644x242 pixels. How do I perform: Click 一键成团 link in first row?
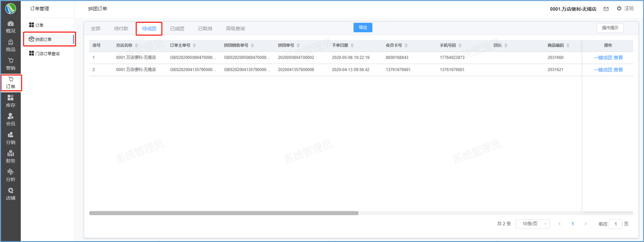point(603,57)
